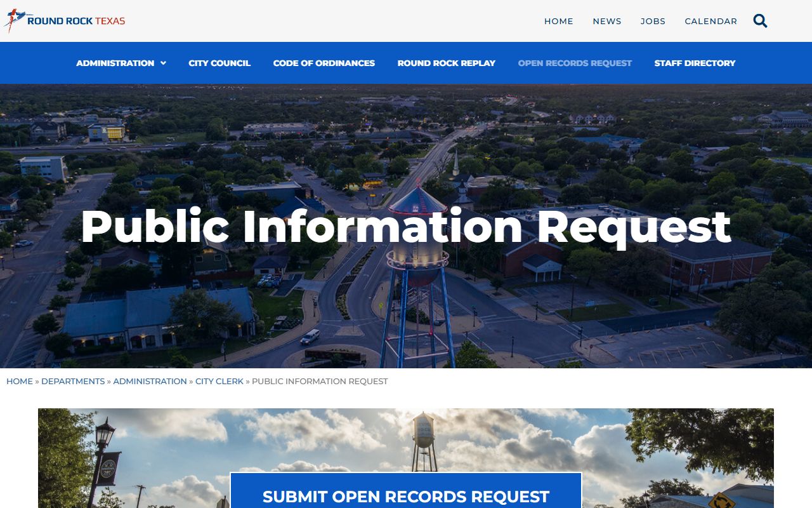
Task: Open the Jobs page
Action: tap(653, 21)
